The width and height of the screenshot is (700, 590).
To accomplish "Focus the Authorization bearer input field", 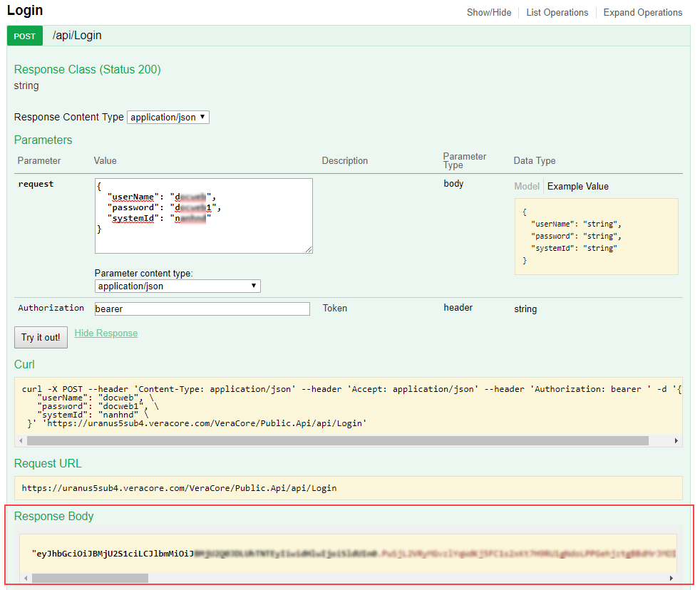I will click(x=202, y=309).
